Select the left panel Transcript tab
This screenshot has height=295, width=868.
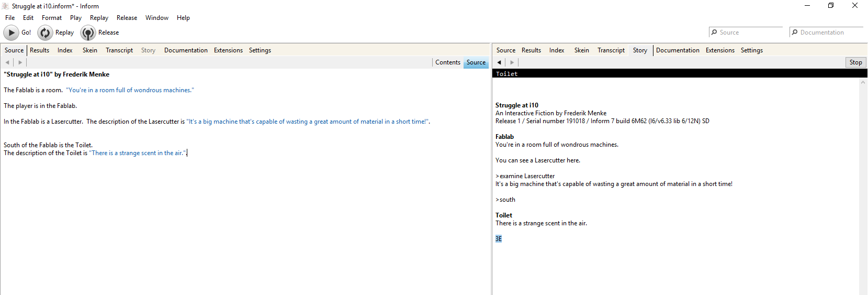[119, 50]
